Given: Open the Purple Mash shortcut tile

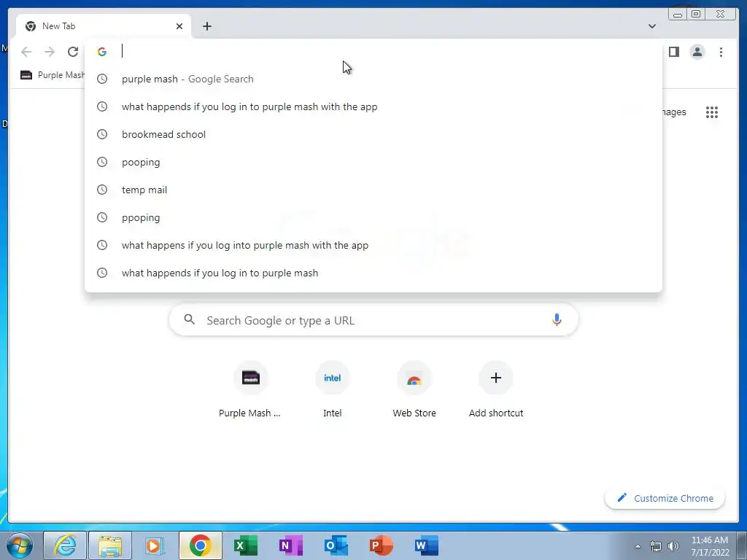Looking at the screenshot, I should [250, 391].
